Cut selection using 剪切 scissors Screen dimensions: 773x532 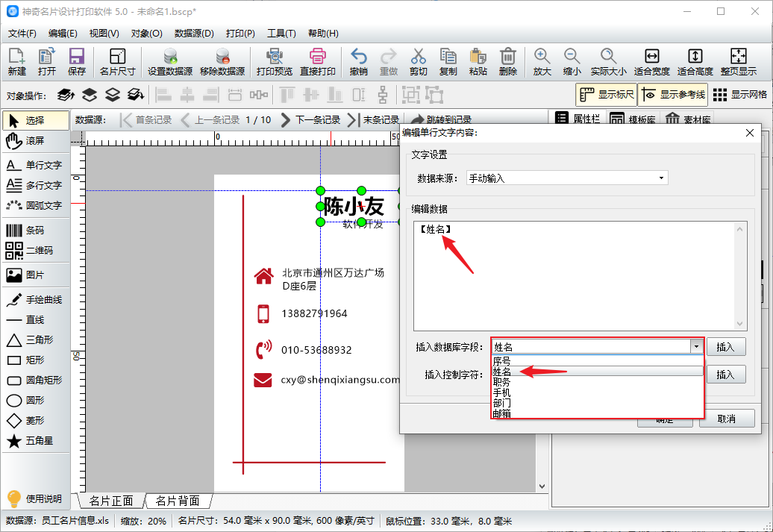[x=418, y=62]
